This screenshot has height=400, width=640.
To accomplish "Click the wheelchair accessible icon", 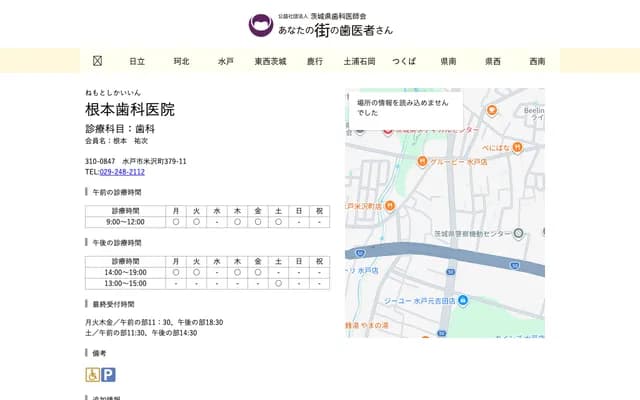I will pyautogui.click(x=93, y=375).
